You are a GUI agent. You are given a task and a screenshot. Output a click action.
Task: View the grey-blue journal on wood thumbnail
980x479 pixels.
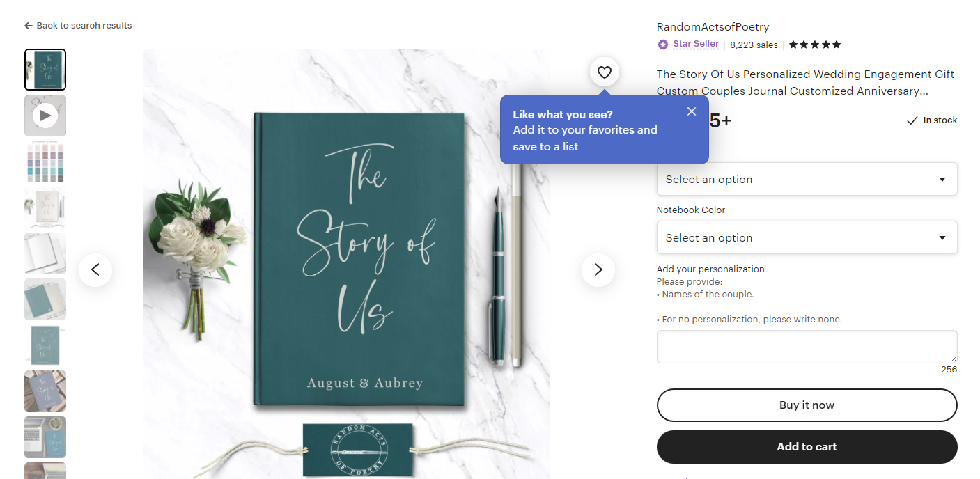pyautogui.click(x=45, y=391)
